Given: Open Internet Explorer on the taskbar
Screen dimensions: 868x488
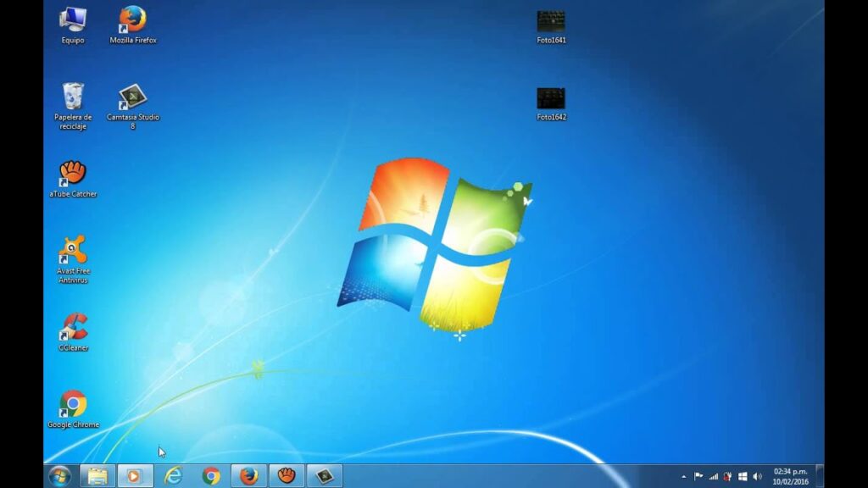Looking at the screenshot, I should (x=172, y=477).
